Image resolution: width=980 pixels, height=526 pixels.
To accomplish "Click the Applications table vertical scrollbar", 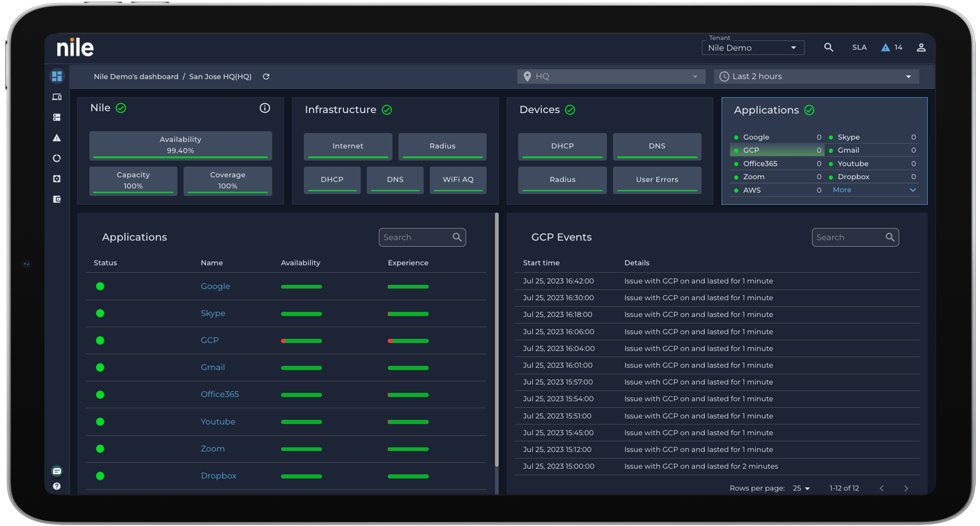I will tap(497, 340).
